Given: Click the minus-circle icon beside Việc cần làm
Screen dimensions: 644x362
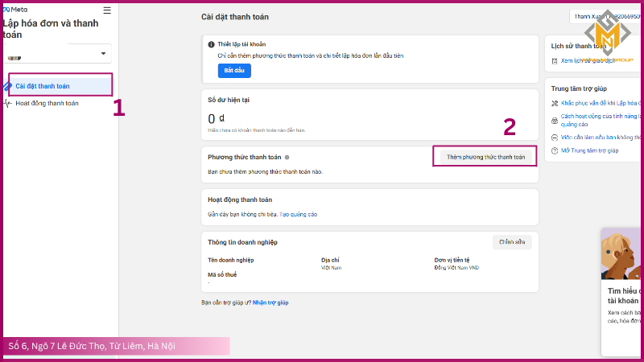Looking at the screenshot, I should pos(554,138).
